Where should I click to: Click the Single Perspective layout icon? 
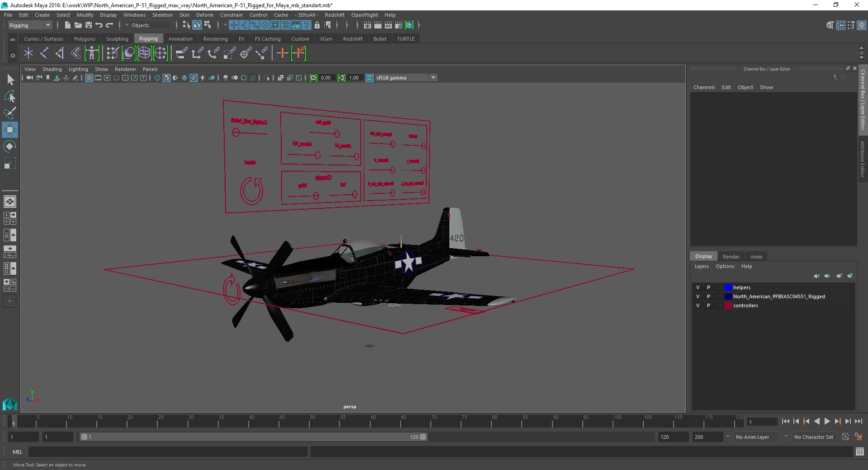(x=9, y=202)
